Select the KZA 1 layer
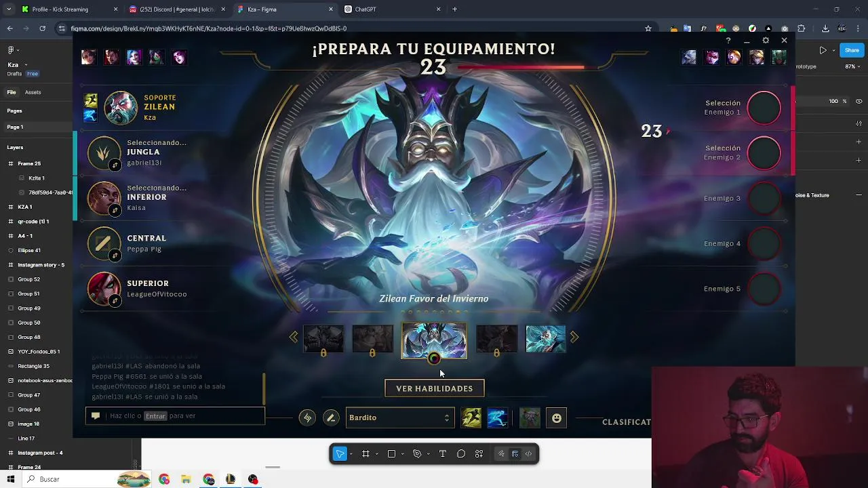 (25, 207)
